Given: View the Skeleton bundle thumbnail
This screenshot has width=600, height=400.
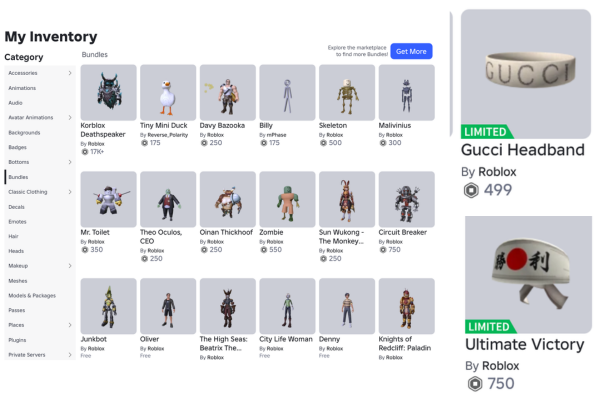Looking at the screenshot, I should (347, 93).
